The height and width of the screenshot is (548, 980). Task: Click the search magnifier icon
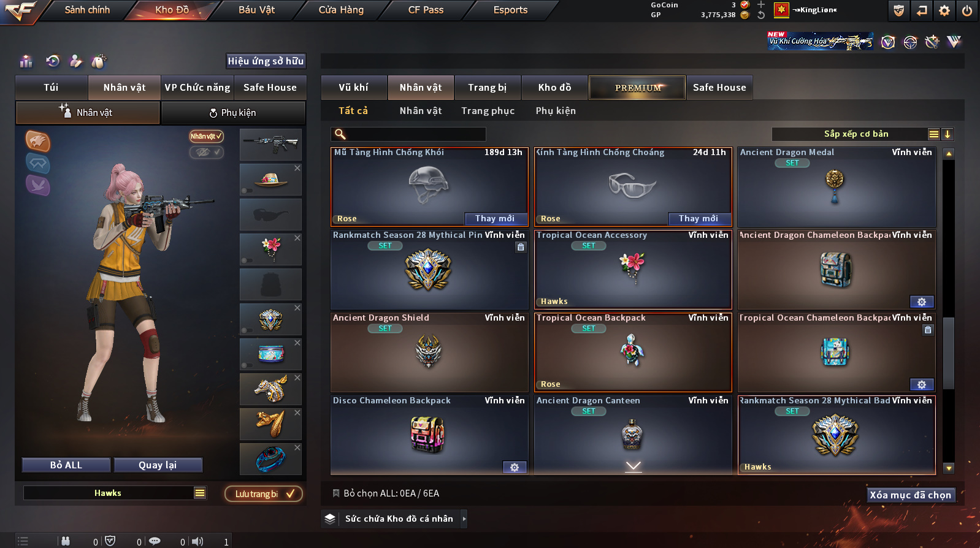click(340, 134)
